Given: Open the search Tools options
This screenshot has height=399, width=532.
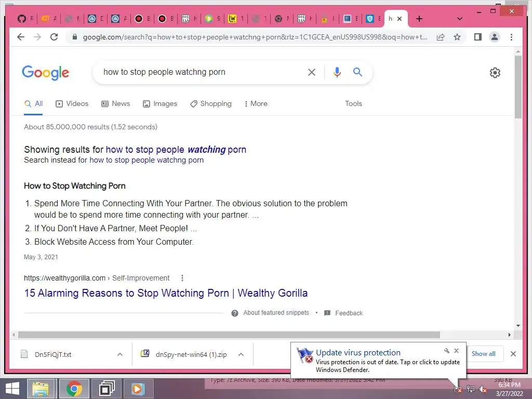Looking at the screenshot, I should point(353,104).
